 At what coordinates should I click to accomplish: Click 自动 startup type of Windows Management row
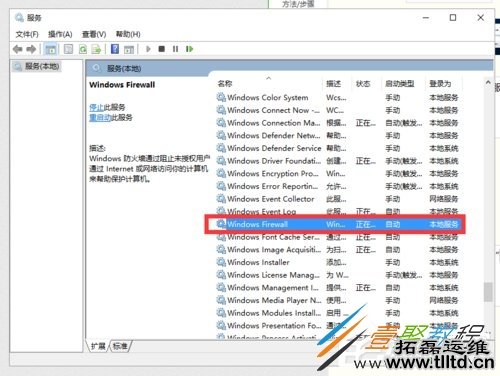tap(393, 287)
